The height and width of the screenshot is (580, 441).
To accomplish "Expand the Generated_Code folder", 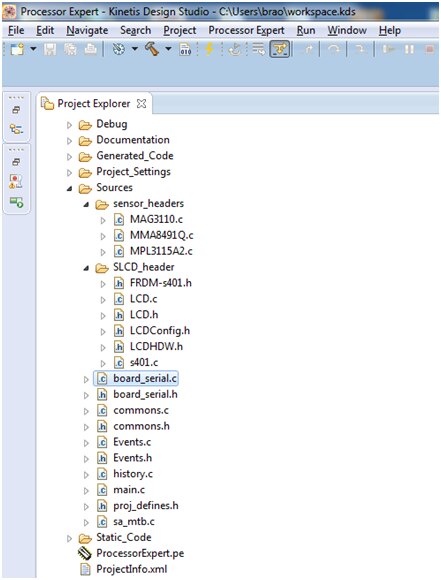I will (69, 157).
